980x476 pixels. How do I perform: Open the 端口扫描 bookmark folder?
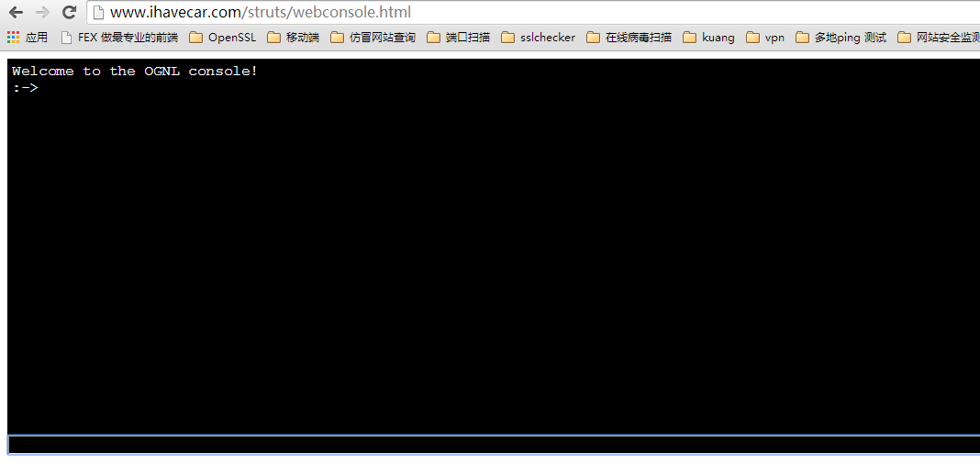459,38
